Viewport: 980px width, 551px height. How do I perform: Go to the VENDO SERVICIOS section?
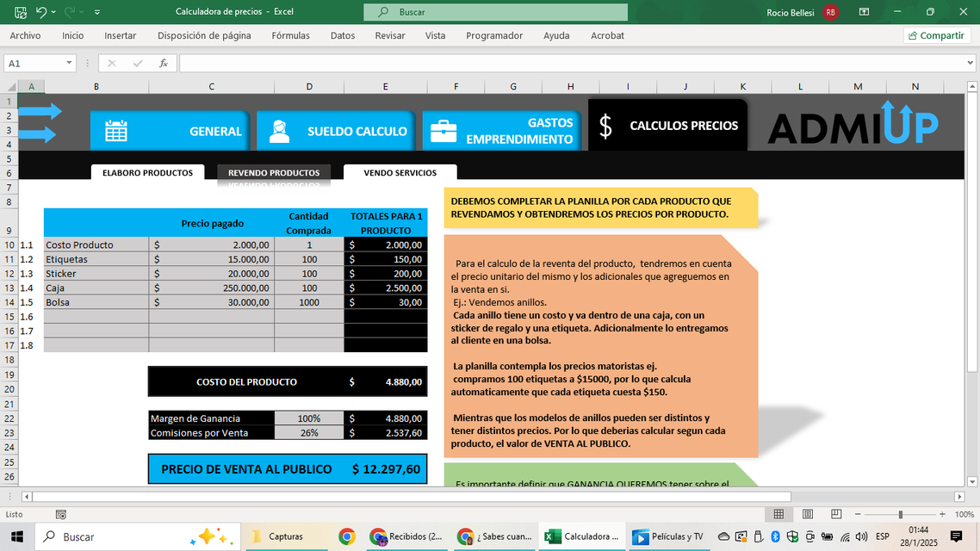tap(400, 173)
